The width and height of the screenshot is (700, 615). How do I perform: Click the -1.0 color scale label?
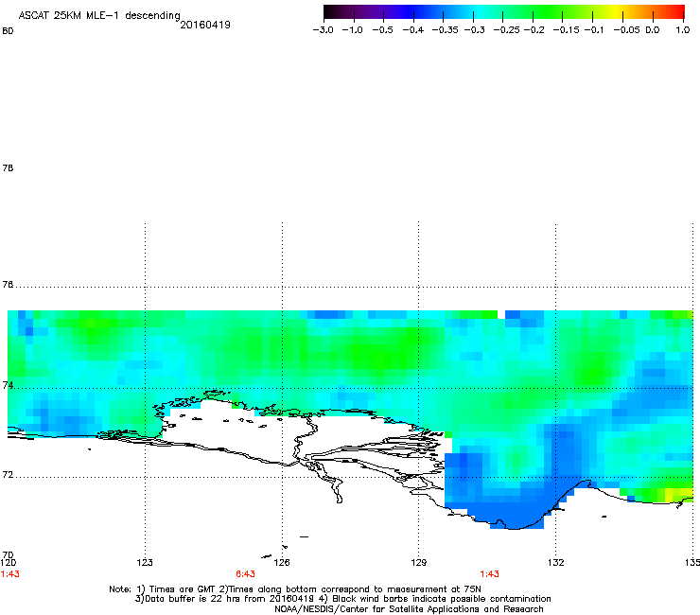[353, 30]
